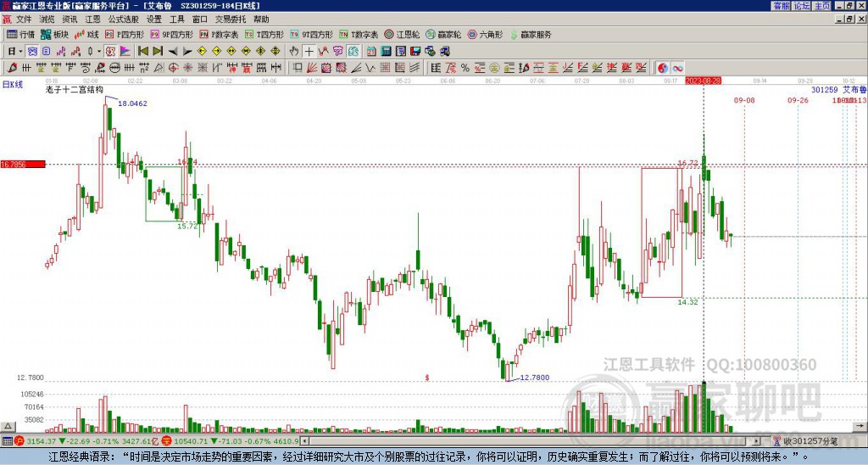Open the P四方形 tool
Image resolution: width=868 pixels, height=465 pixels.
[125, 34]
